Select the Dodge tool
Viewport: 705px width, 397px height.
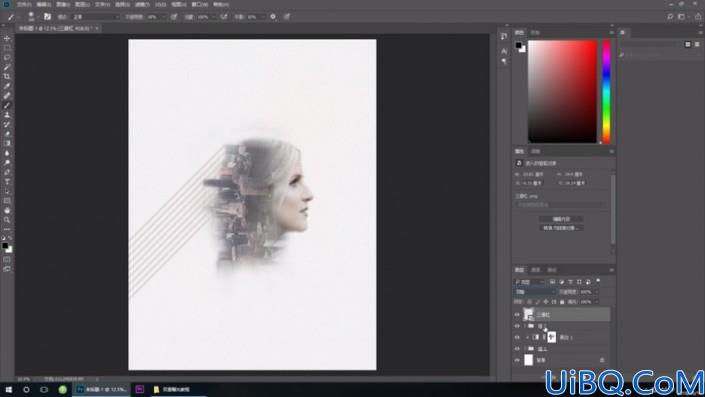tap(7, 162)
